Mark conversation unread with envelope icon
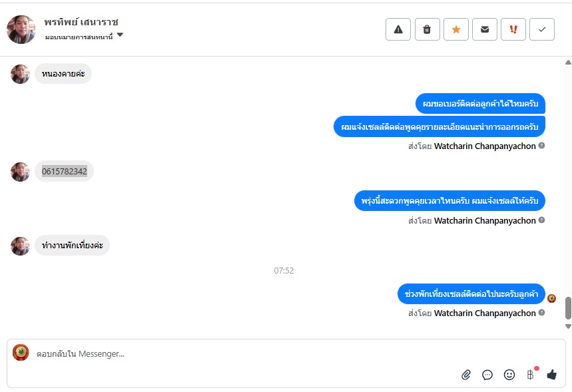The image size is (572, 392). click(x=485, y=29)
